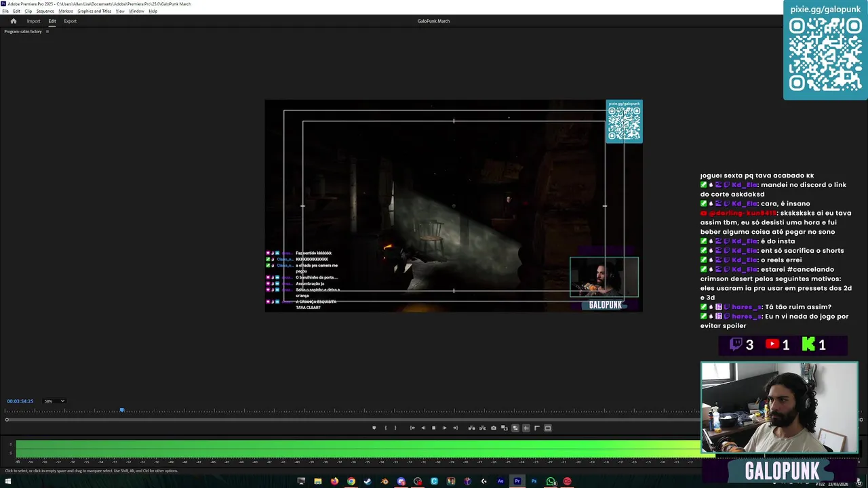Launch Google Chrome from taskbar

351,481
